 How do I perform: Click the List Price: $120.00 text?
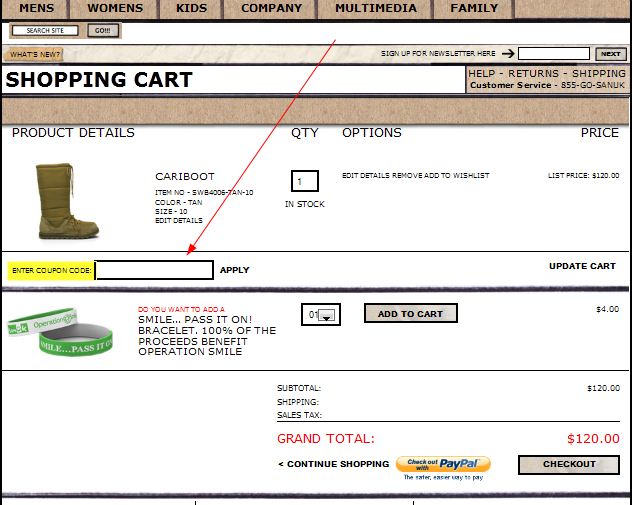click(x=583, y=175)
